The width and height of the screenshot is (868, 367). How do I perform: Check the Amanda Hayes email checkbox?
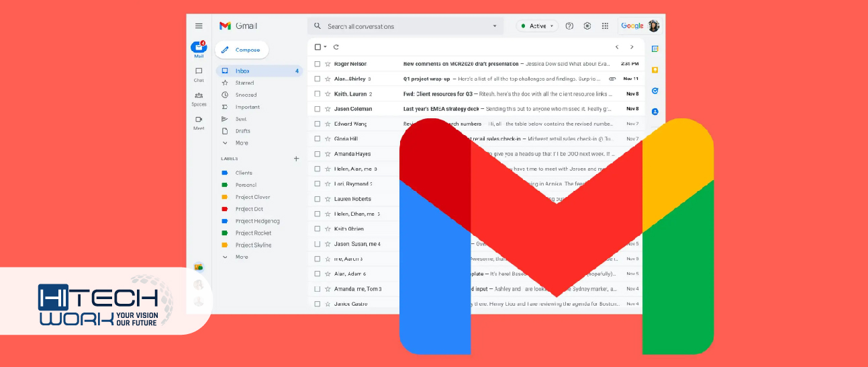pos(318,154)
